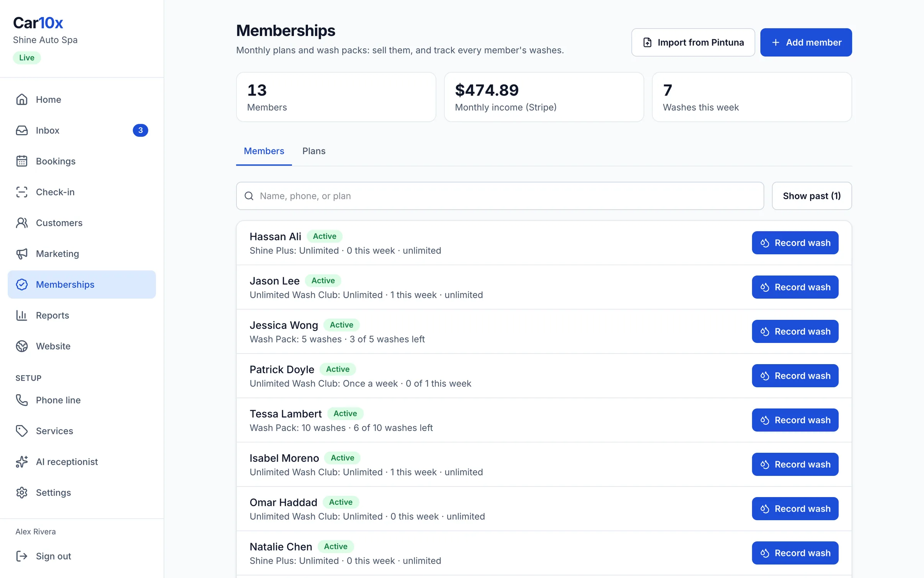Focus the Name, phone, or plan search field
Viewport: 924px width, 578px height.
tap(500, 196)
